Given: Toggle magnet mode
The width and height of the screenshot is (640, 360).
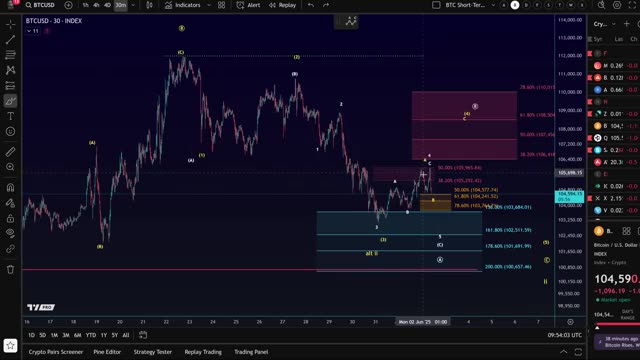Looking at the screenshot, I should pyautogui.click(x=11, y=187).
